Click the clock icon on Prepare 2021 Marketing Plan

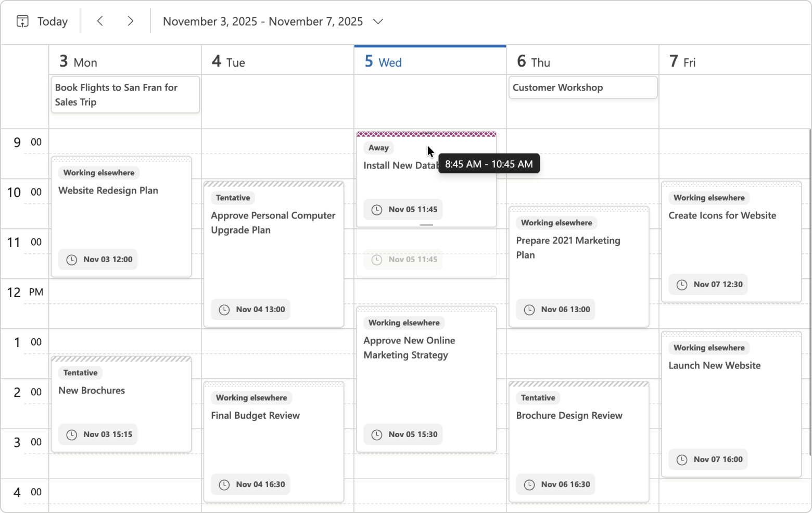point(529,309)
